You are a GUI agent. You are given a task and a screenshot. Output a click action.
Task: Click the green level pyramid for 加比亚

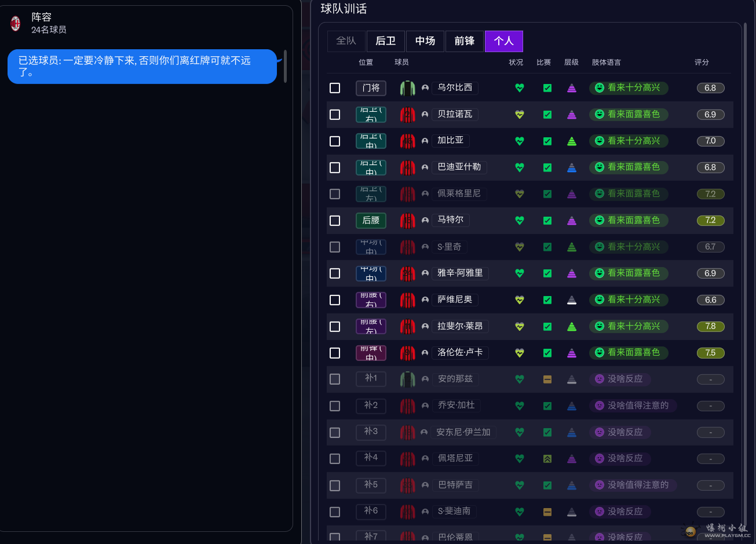click(x=572, y=141)
